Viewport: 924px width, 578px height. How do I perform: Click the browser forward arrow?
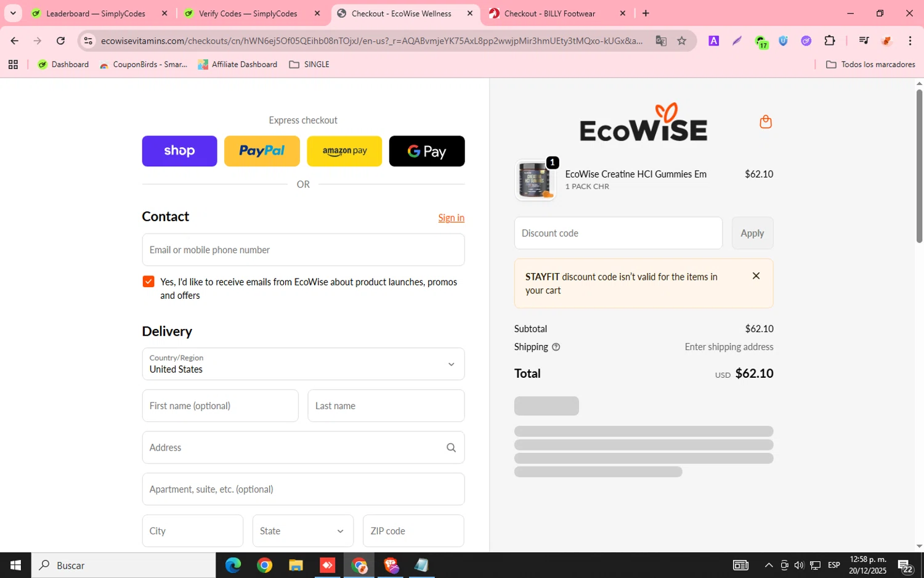[x=38, y=41]
